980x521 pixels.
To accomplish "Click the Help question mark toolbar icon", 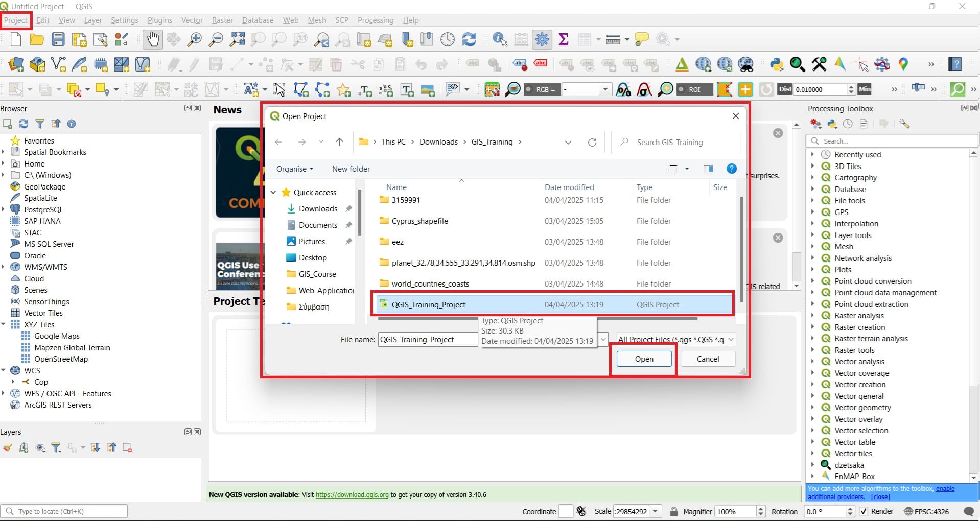I will click(955, 64).
